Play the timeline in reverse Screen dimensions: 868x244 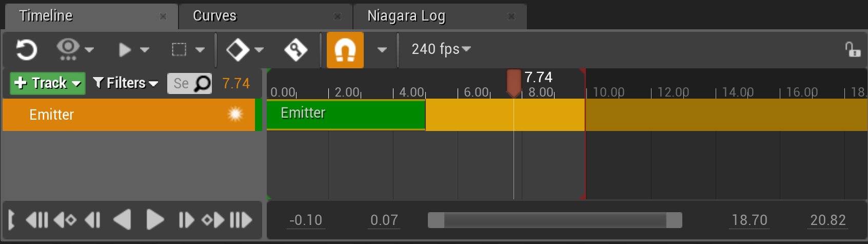click(122, 220)
